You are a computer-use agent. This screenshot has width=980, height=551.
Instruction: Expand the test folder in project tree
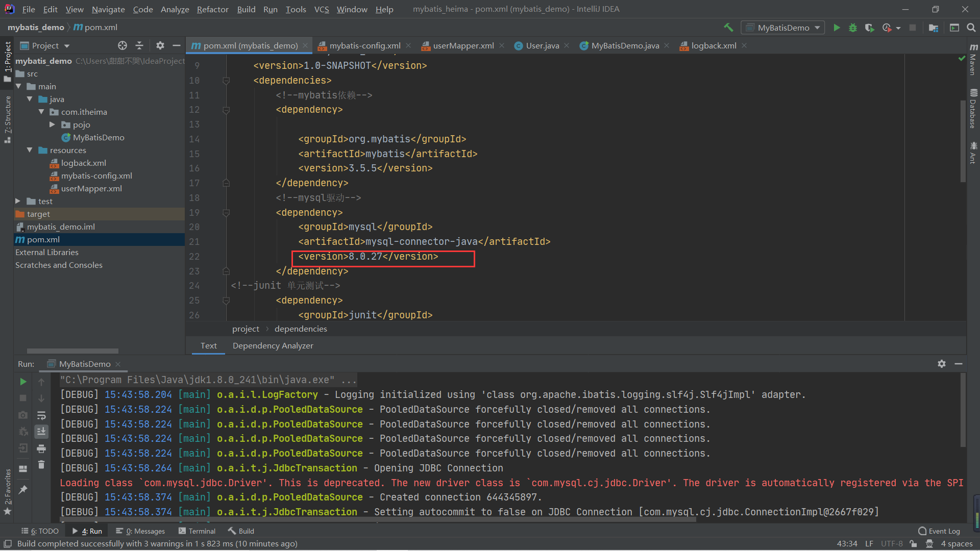click(18, 201)
